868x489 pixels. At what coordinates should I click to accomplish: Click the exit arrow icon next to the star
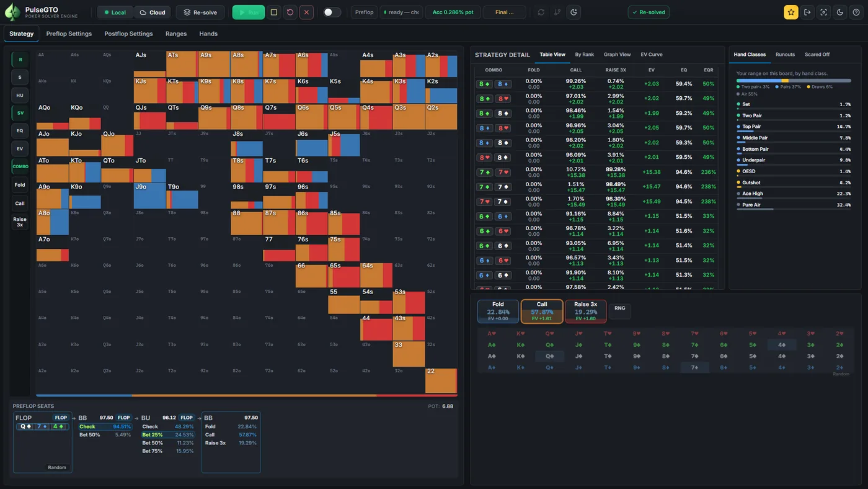807,12
